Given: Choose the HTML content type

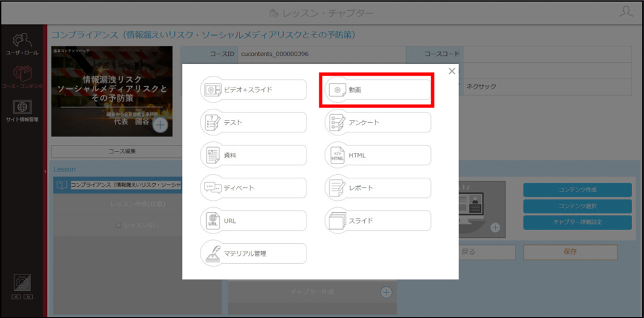Looking at the screenshot, I should click(378, 155).
